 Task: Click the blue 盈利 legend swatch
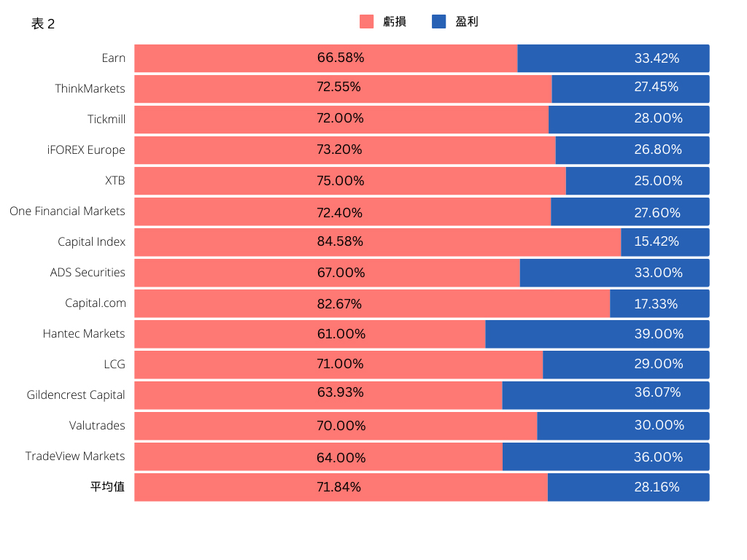click(x=438, y=21)
